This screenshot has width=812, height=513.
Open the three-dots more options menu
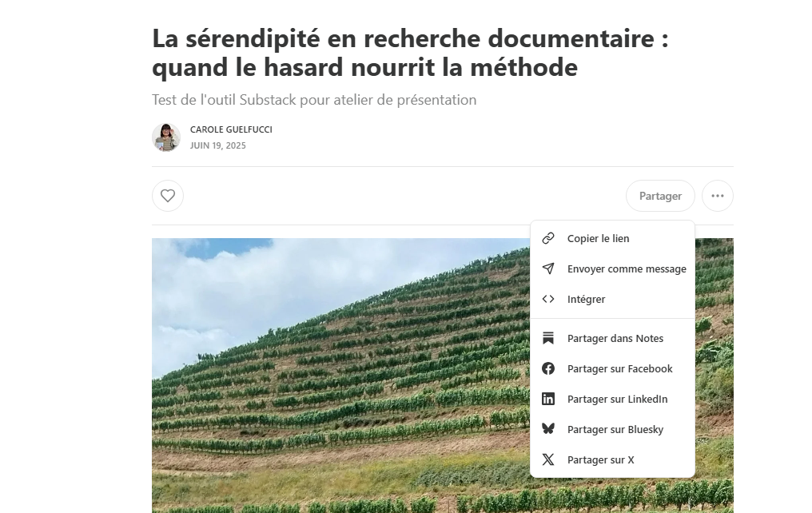click(x=717, y=196)
